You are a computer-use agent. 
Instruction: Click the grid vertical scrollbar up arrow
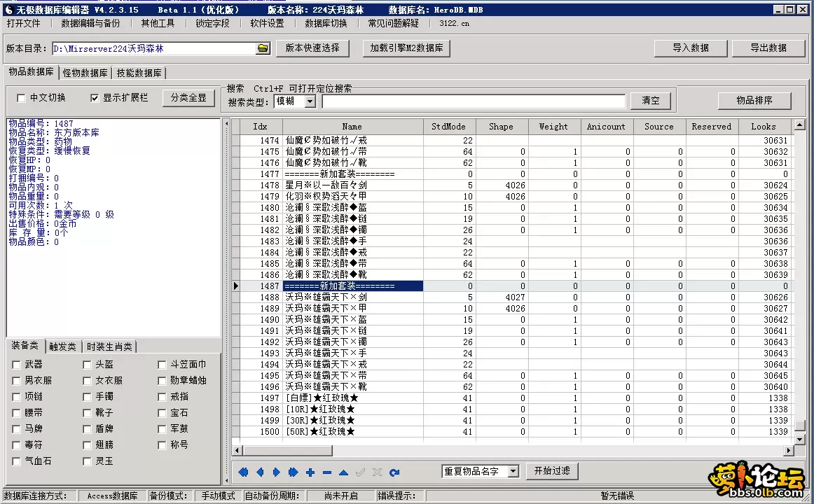pyautogui.click(x=799, y=125)
